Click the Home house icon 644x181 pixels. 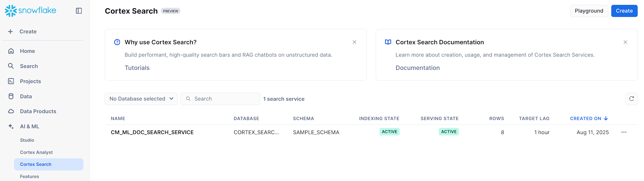pos(11,51)
